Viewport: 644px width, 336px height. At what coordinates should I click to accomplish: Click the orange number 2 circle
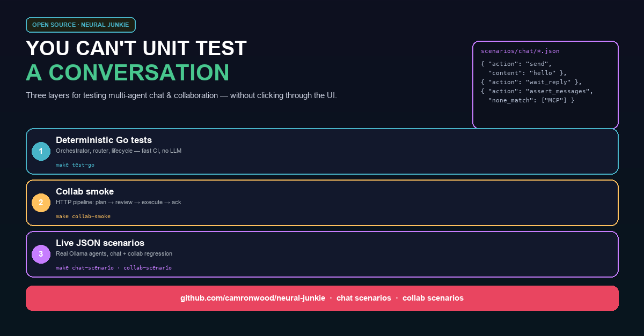point(41,203)
